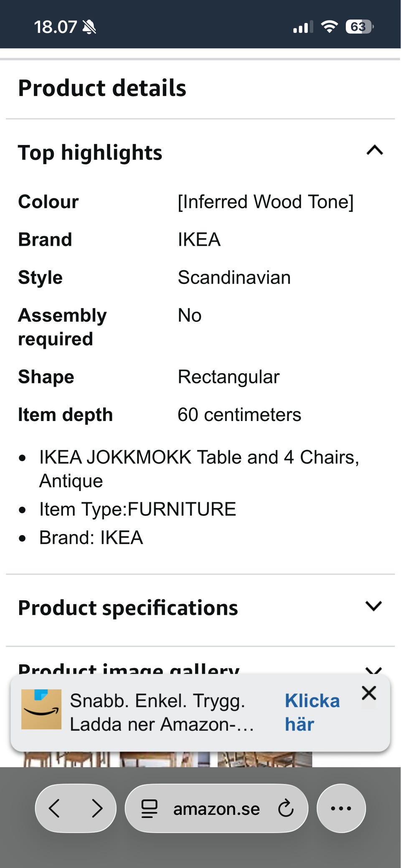The width and height of the screenshot is (401, 868).
Task: Open the first product gallery thumbnail
Action: (x=66, y=759)
